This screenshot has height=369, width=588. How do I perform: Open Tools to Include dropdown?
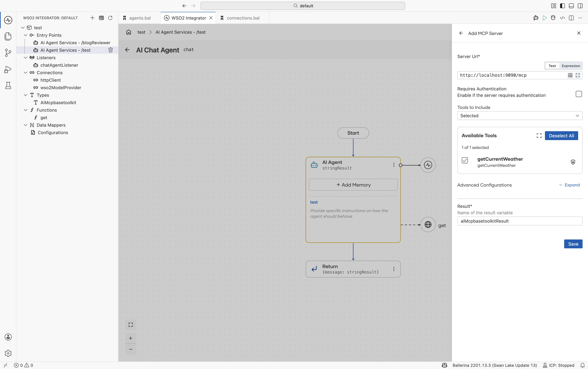pos(520,116)
